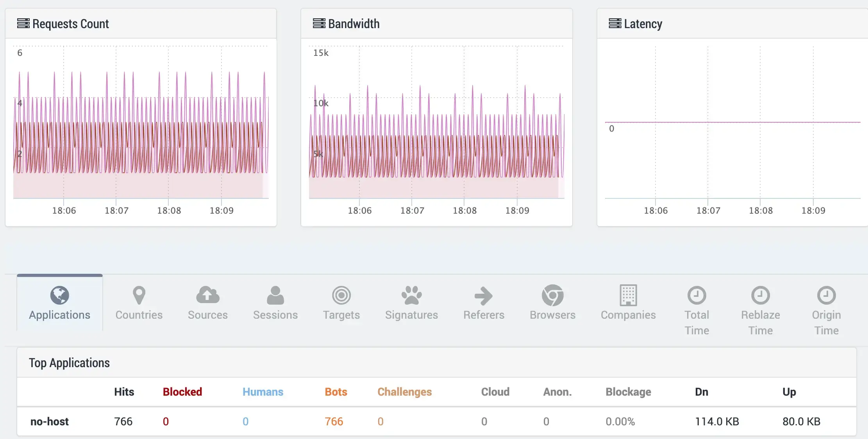
Task: Click the Top Applications heading
Action: tap(70, 363)
